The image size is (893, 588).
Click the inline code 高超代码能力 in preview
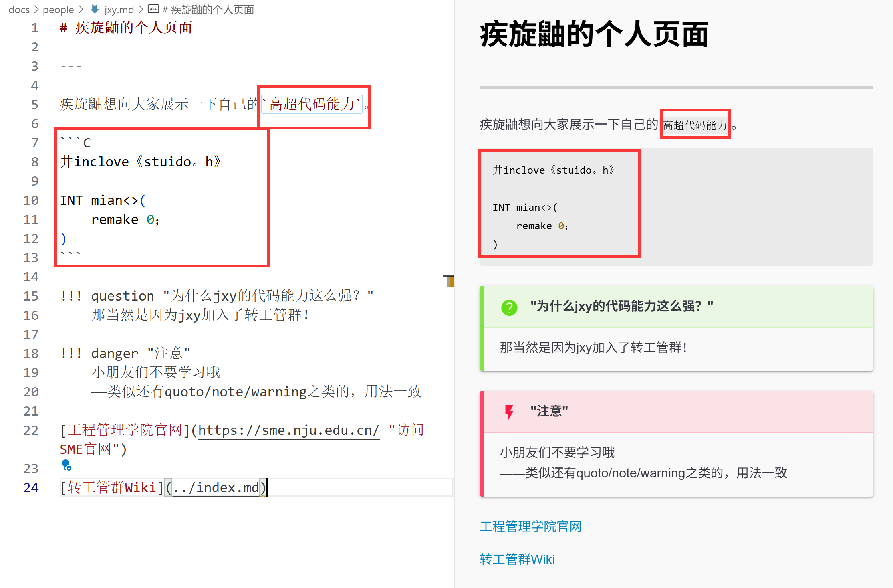[x=695, y=125]
